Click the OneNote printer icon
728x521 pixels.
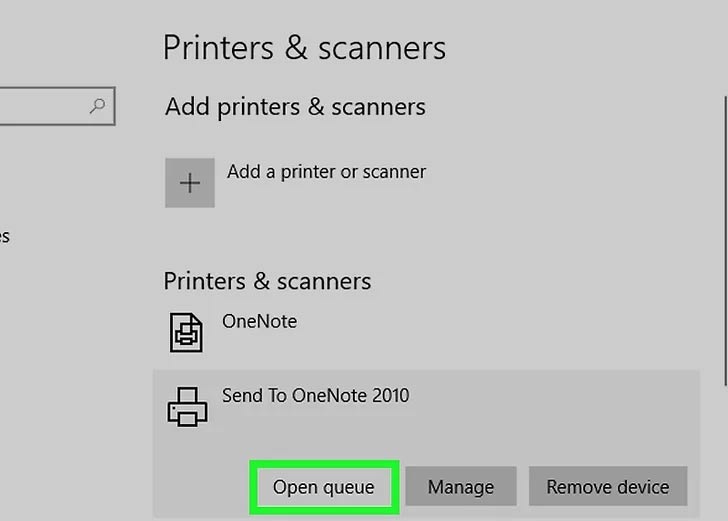click(x=186, y=331)
